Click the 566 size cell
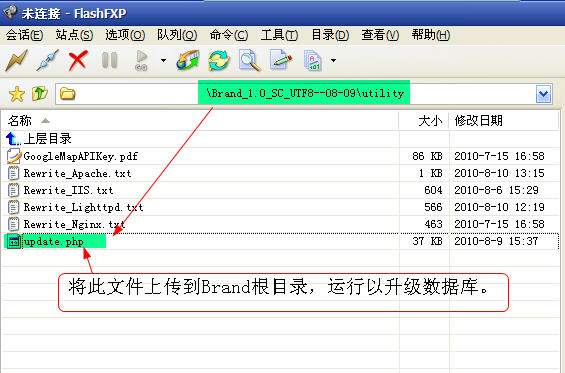The height and width of the screenshot is (373, 565). point(433,207)
